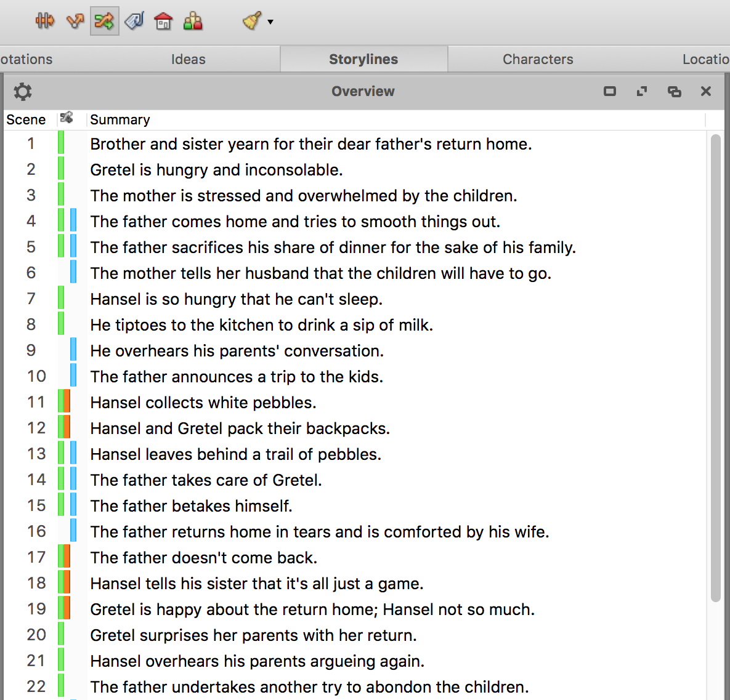Expand the dropdown arrow beside the broom
The width and height of the screenshot is (730, 700).
(270, 22)
